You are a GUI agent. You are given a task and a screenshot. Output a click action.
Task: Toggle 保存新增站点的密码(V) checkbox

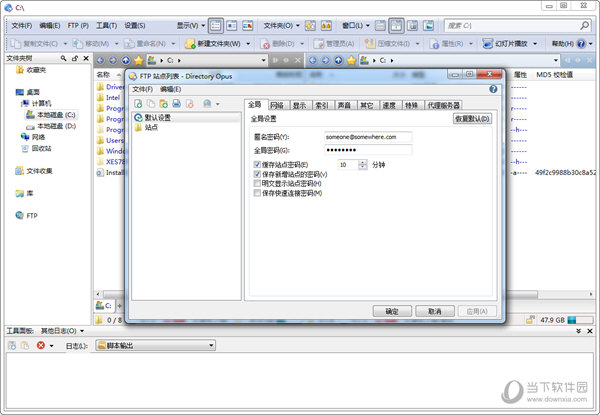257,174
